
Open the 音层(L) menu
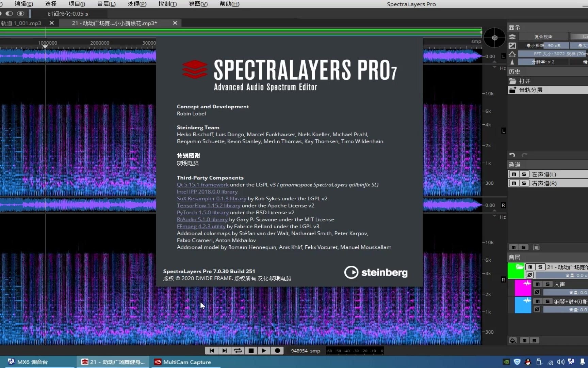click(107, 4)
